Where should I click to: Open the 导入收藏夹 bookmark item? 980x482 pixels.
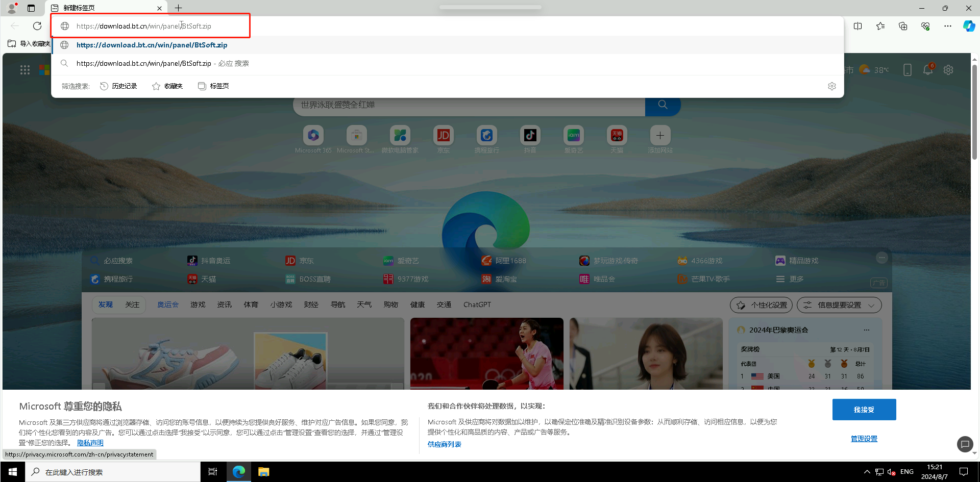[x=30, y=44]
